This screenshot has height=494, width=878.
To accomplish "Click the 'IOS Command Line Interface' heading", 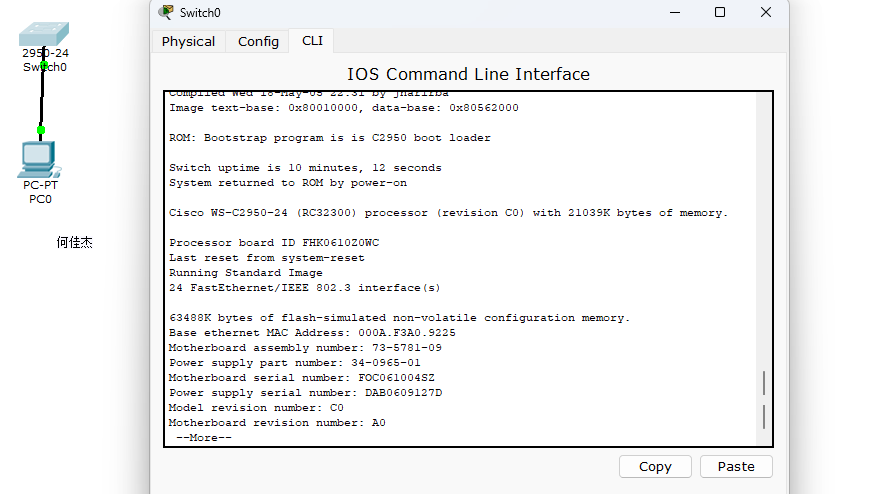I will (468, 74).
